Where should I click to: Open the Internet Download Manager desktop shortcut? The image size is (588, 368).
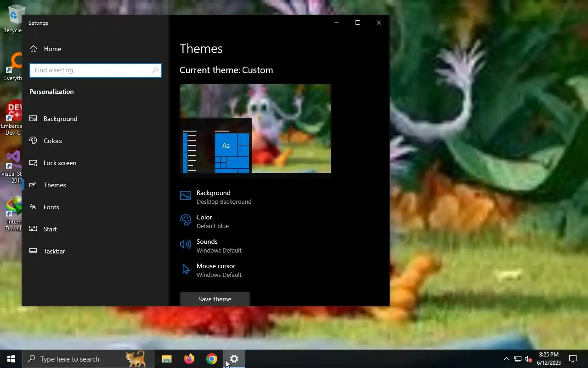click(13, 214)
